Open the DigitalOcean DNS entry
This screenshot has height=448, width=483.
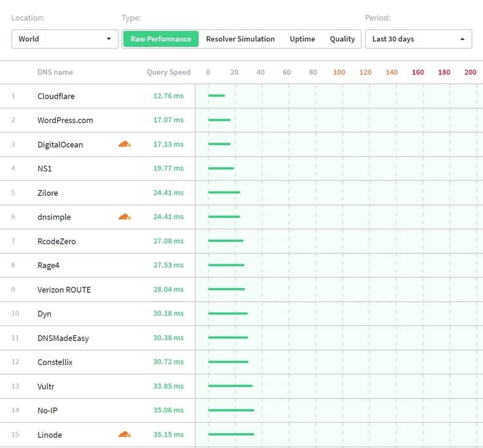coord(60,144)
